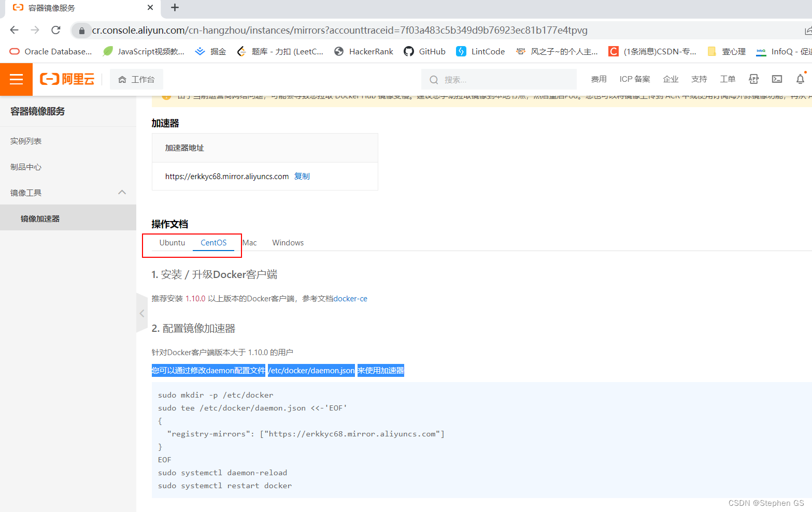Open InfoQ bookmark
Viewport: 812px width, 512px height.
pyautogui.click(x=784, y=51)
